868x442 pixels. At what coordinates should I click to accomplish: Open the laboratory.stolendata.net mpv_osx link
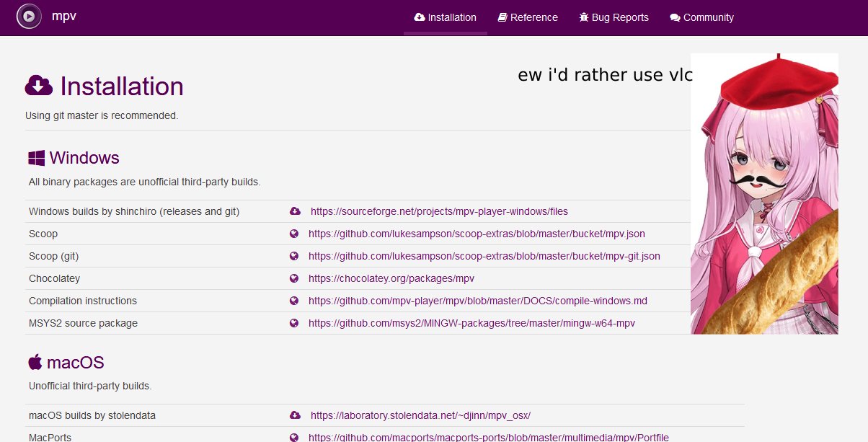click(x=420, y=415)
